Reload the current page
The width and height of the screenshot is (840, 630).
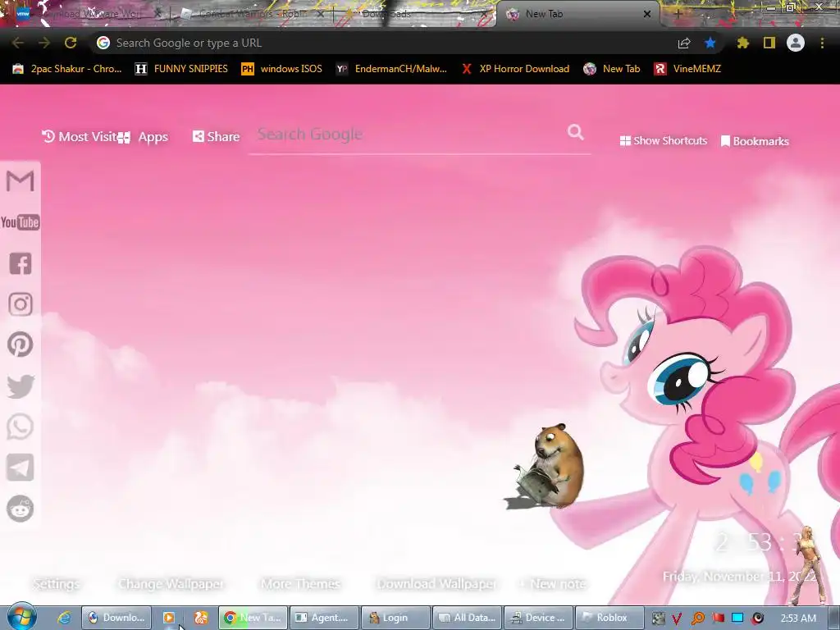tap(71, 43)
